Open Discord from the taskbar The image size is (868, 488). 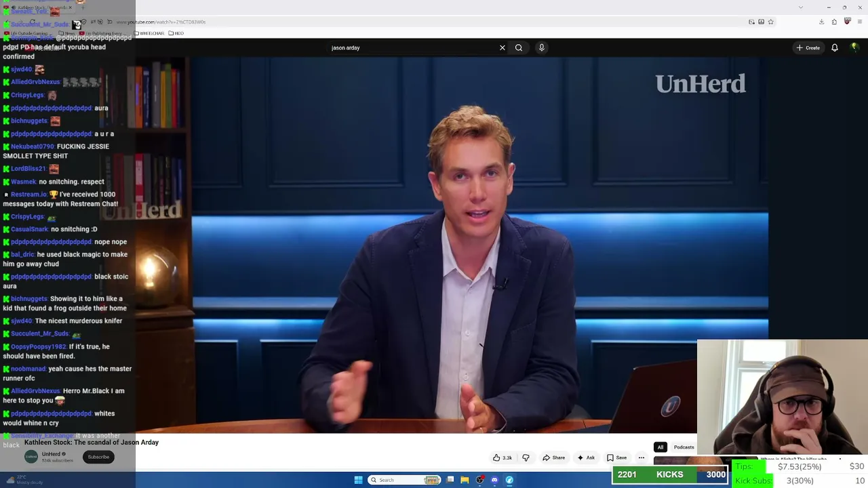(x=494, y=480)
